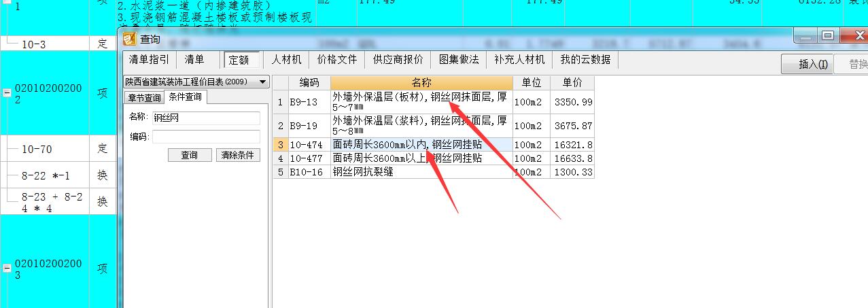Collapse item 020102002003 in the background table

[x=7, y=269]
